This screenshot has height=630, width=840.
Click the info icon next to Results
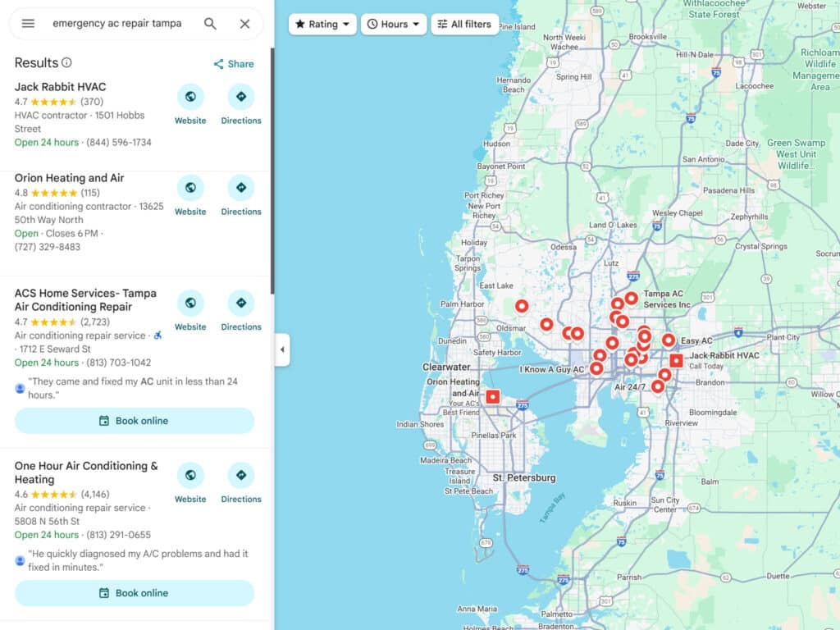(x=67, y=63)
